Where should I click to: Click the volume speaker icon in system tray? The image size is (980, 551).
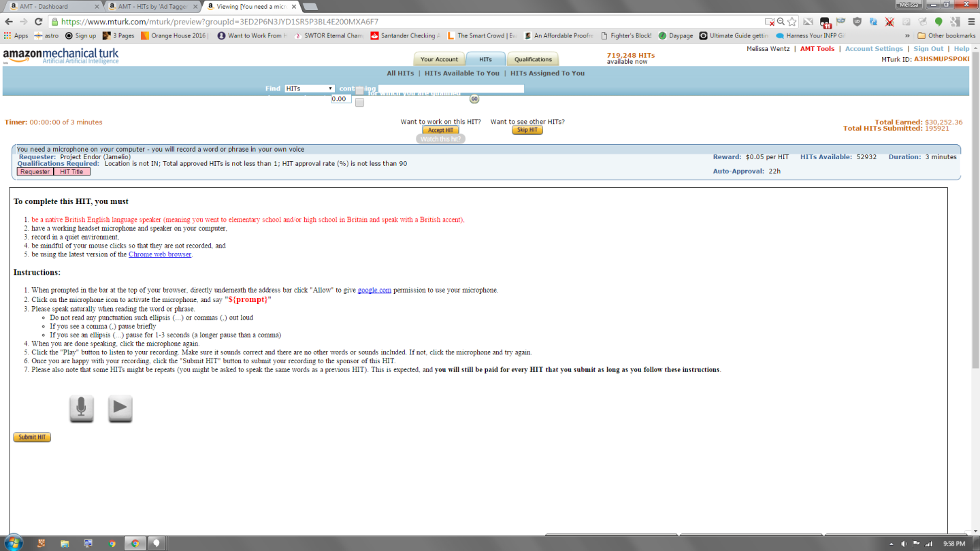tap(904, 544)
